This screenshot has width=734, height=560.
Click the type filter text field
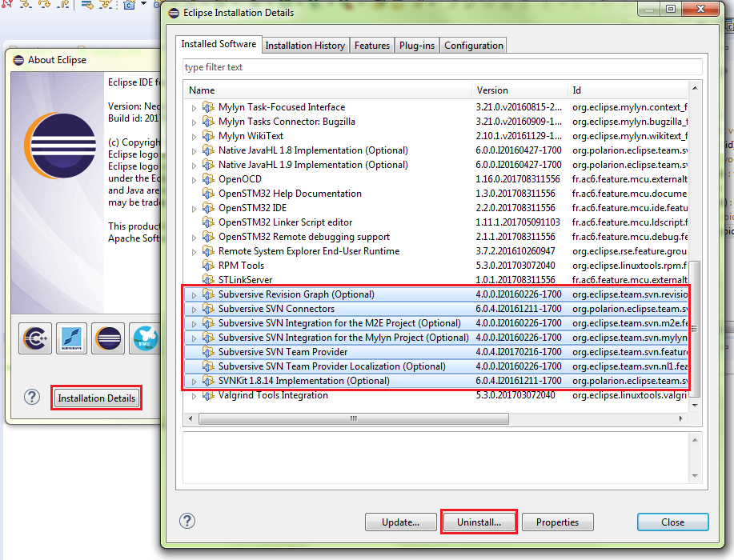click(x=442, y=67)
